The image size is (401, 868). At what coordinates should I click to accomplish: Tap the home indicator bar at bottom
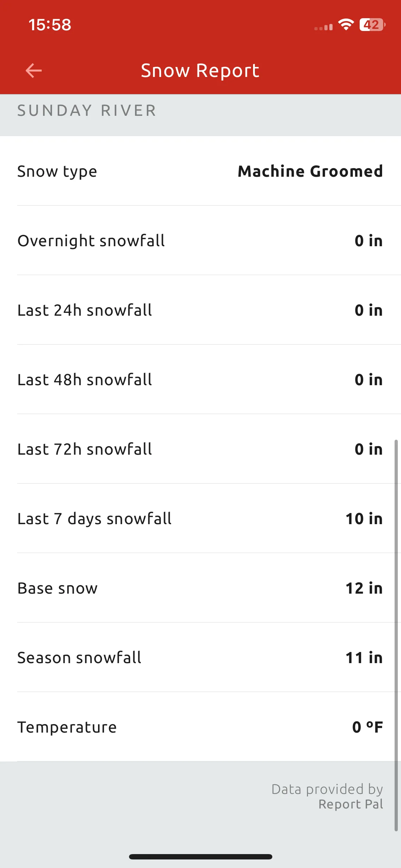tap(201, 857)
